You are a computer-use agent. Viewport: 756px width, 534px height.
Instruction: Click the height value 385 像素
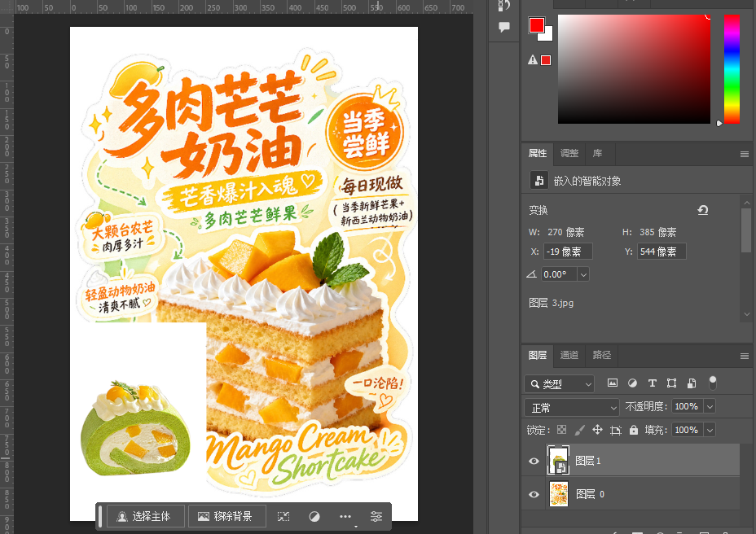tap(657, 232)
